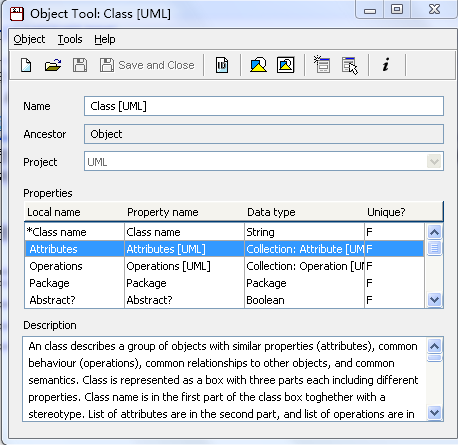
Task: Open the Object menu
Action: pos(29,39)
